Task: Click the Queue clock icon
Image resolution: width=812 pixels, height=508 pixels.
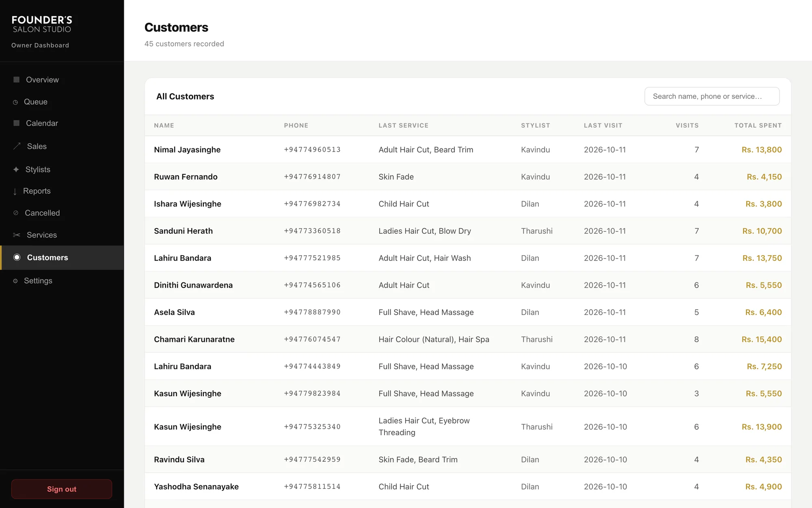Action: click(15, 102)
